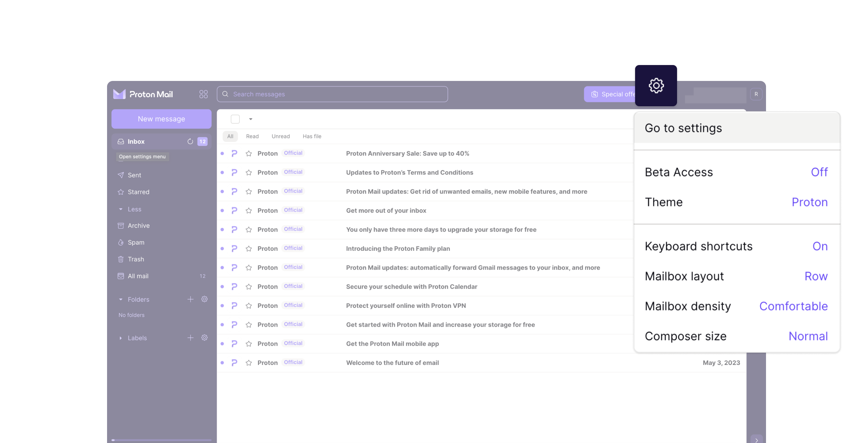This screenshot has height=443, width=868.
Task: Star the Proton Anniversary Sale email
Action: coord(249,154)
